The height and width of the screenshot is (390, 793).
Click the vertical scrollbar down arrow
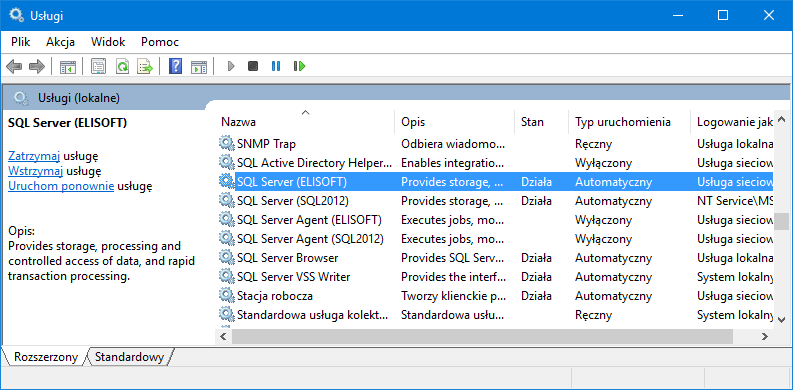781,320
